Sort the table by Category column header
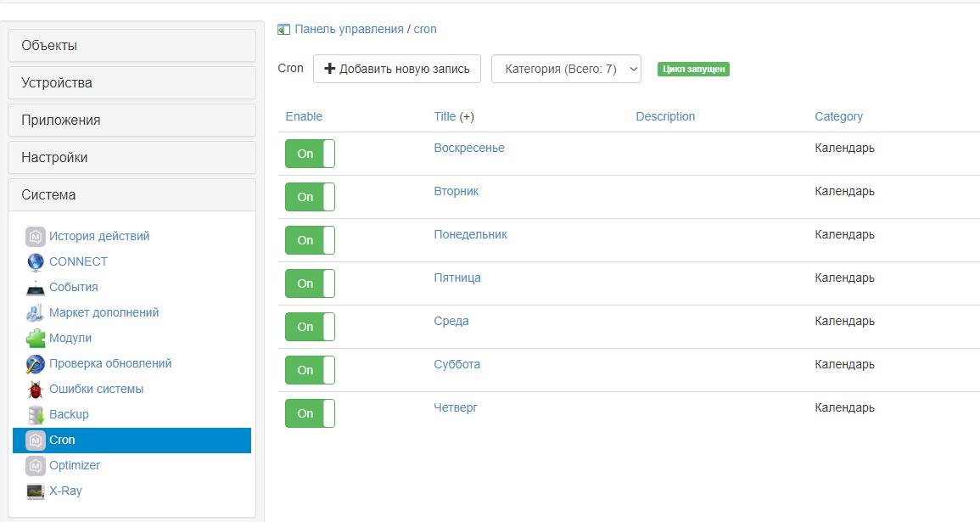Image resolution: width=980 pixels, height=522 pixels. [x=838, y=116]
